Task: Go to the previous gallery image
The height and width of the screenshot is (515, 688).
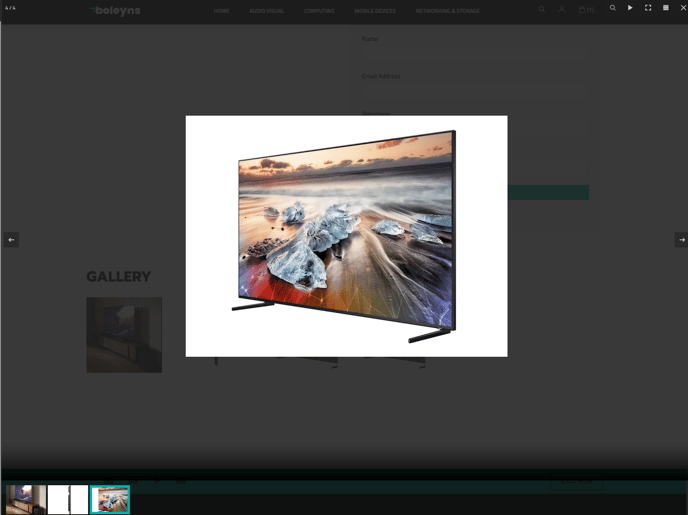Action: 11,240
